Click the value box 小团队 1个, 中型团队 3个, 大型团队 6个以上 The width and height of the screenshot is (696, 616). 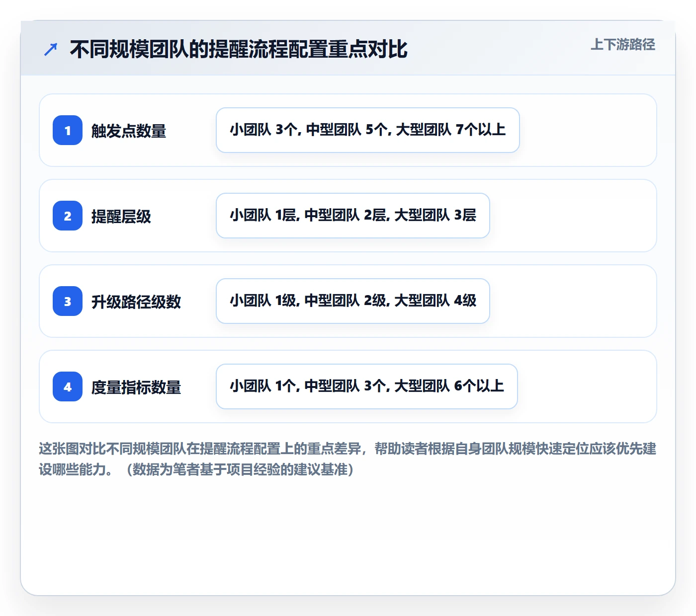(x=367, y=386)
